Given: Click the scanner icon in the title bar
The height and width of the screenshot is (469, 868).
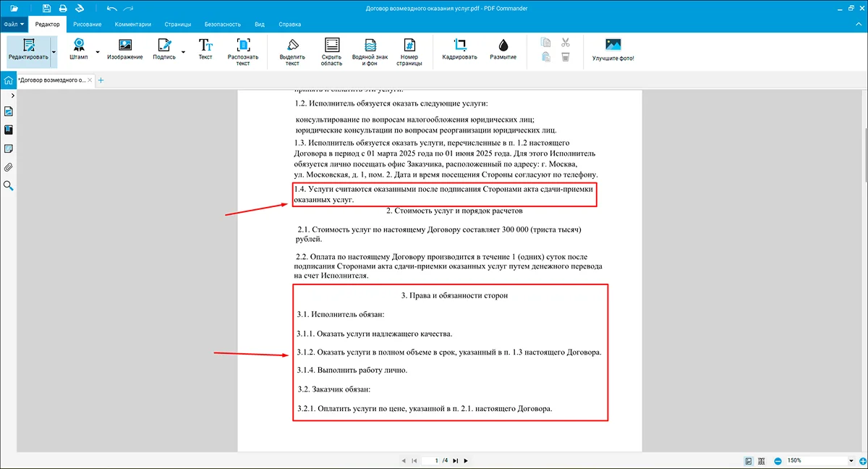Looking at the screenshot, I should tap(80, 8).
